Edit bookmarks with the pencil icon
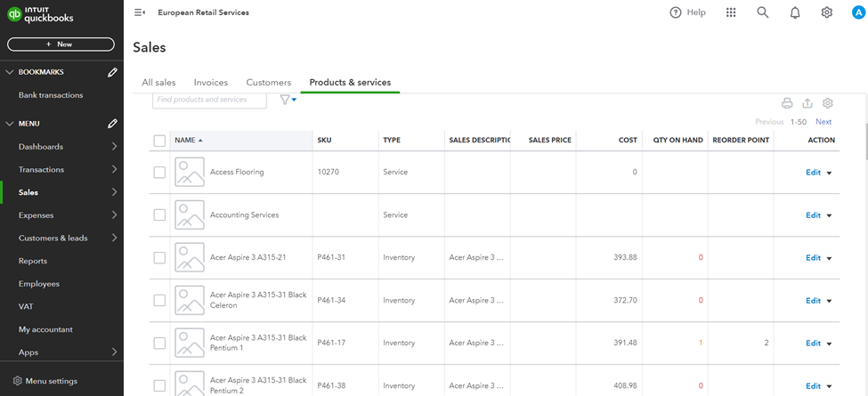868x396 pixels. (x=112, y=72)
